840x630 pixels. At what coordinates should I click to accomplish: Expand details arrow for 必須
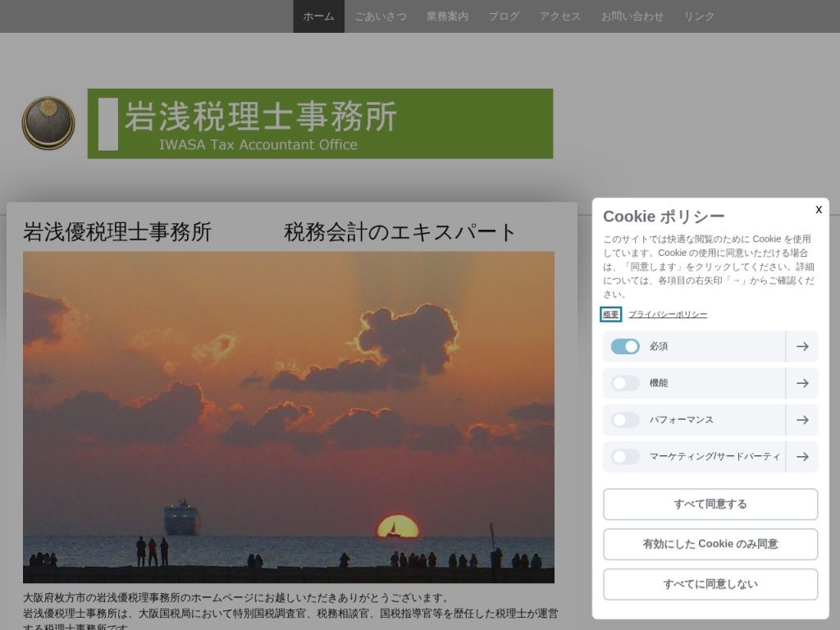pyautogui.click(x=802, y=347)
